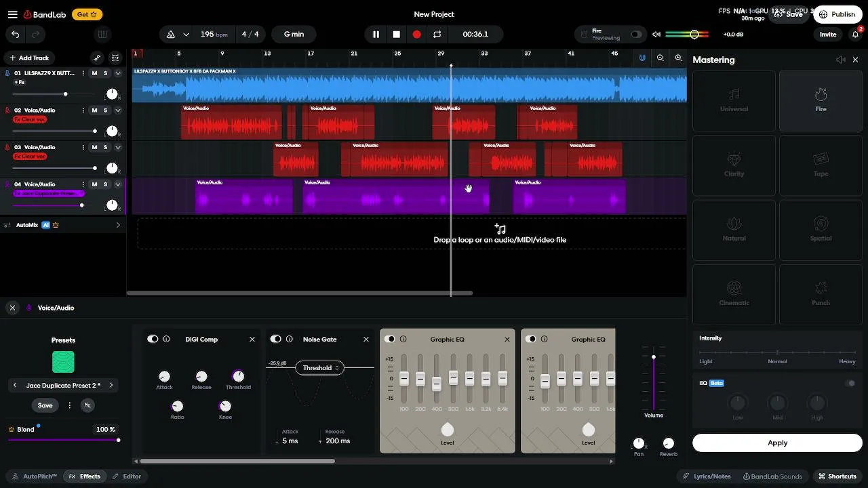Toggle the Fire Previewing switch
The height and width of the screenshot is (488, 868).
[x=636, y=35]
